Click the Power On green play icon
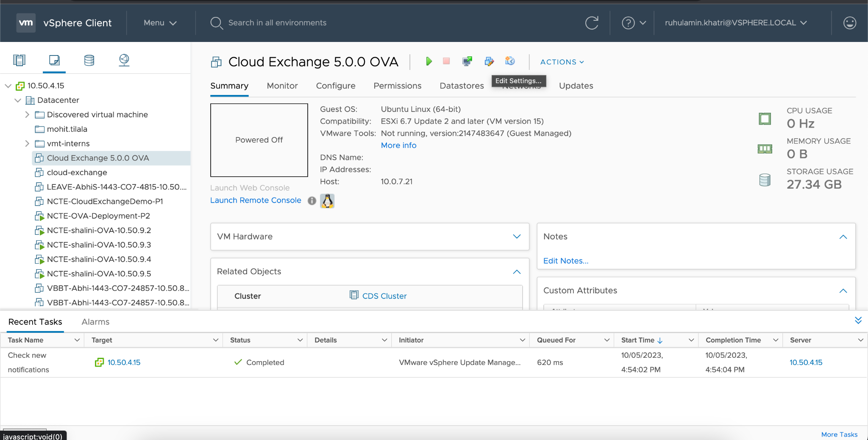The height and width of the screenshot is (440, 868). 428,61
